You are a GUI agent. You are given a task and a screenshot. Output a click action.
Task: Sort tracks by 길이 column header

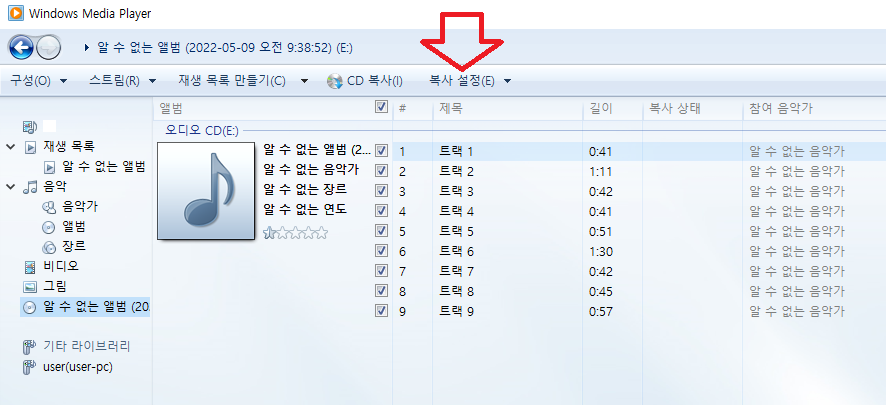pos(601,108)
